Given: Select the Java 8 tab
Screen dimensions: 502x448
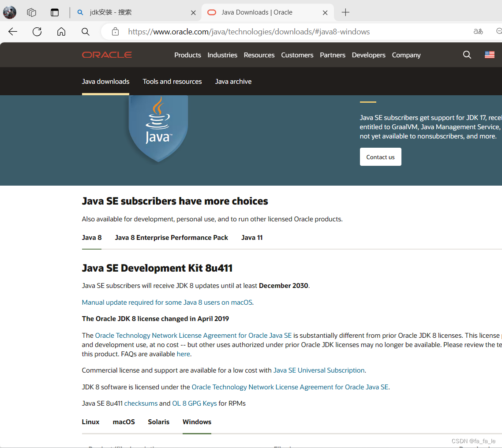Looking at the screenshot, I should pyautogui.click(x=92, y=238).
